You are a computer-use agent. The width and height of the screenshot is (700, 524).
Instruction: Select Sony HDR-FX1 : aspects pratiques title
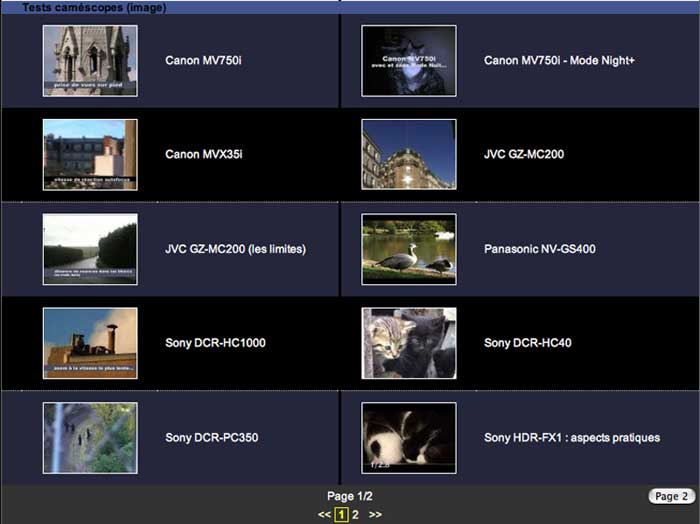pyautogui.click(x=572, y=437)
